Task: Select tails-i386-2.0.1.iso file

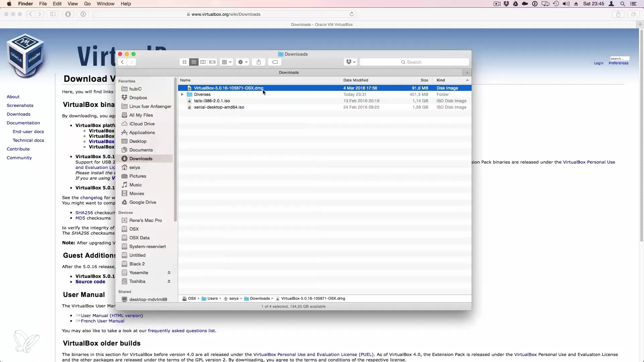Action: 325,101
